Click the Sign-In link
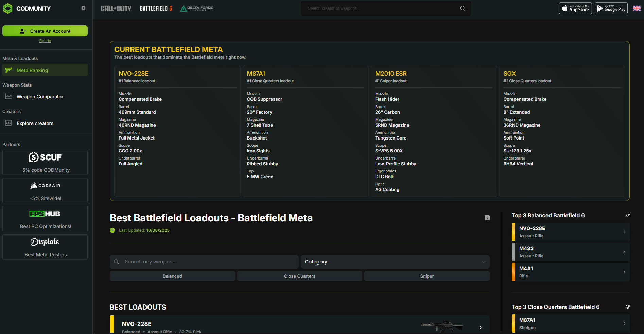 pyautogui.click(x=45, y=41)
